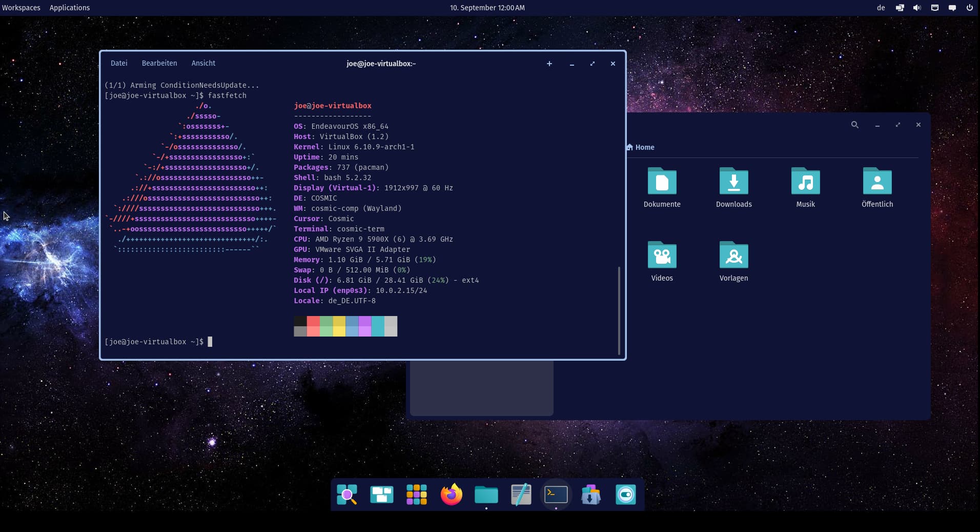
Task: Open the Vorlagen folder in the Files window
Action: click(x=734, y=262)
